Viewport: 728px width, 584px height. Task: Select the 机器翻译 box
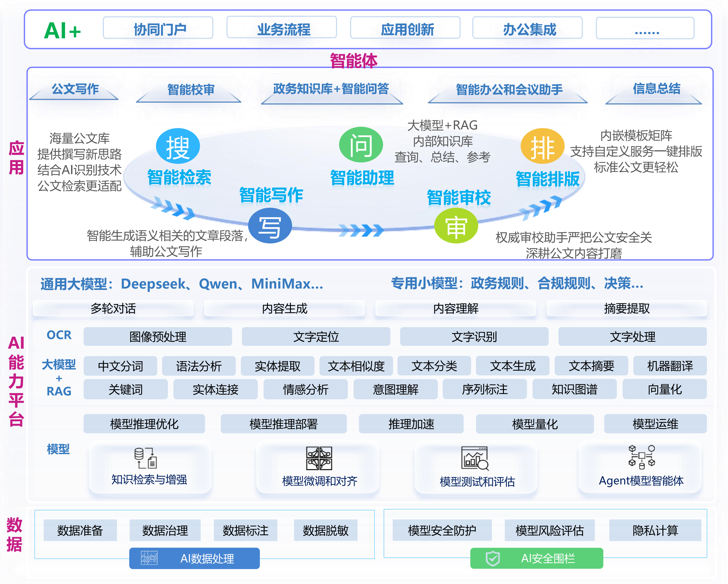point(670,366)
